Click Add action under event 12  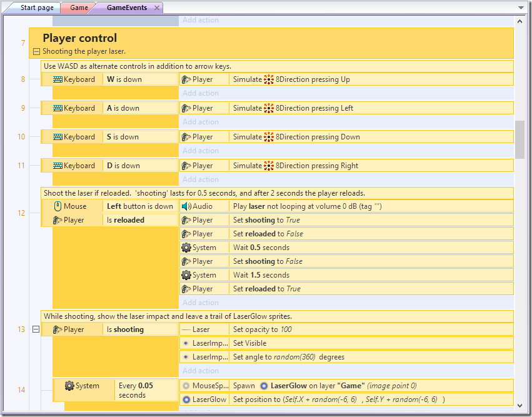(201, 303)
